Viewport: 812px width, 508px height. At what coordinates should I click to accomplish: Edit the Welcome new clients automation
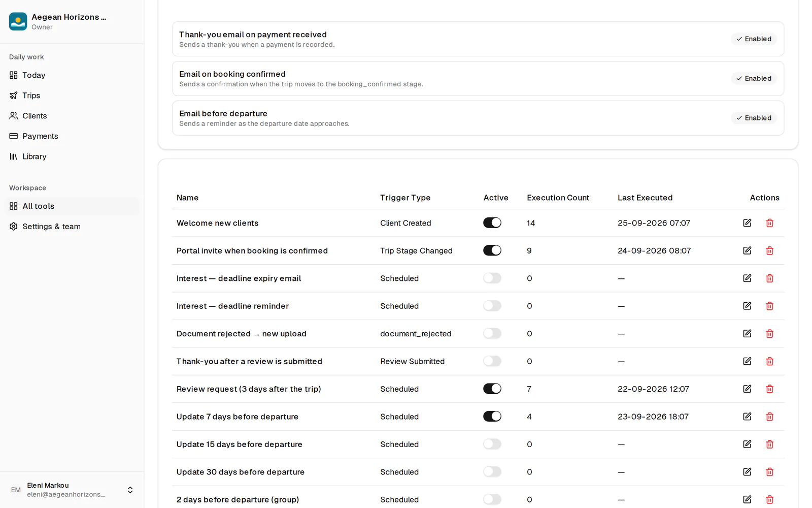point(747,223)
